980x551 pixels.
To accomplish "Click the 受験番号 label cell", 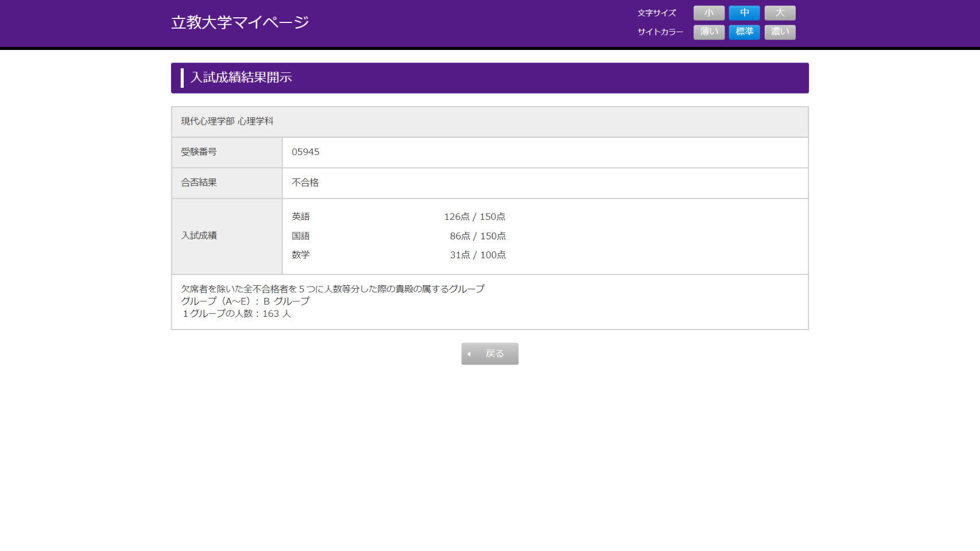I will (x=199, y=152).
